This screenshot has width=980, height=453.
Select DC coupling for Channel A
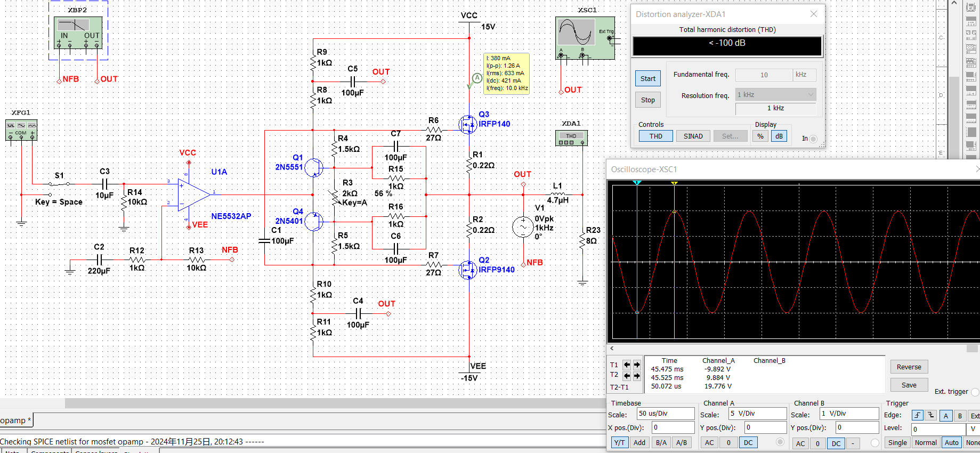pyautogui.click(x=748, y=442)
